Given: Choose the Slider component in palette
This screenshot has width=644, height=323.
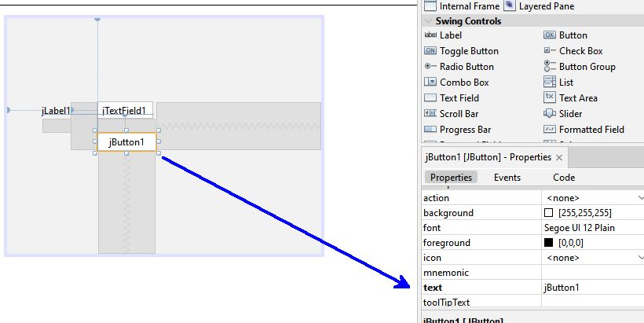Looking at the screenshot, I should pos(572,114).
